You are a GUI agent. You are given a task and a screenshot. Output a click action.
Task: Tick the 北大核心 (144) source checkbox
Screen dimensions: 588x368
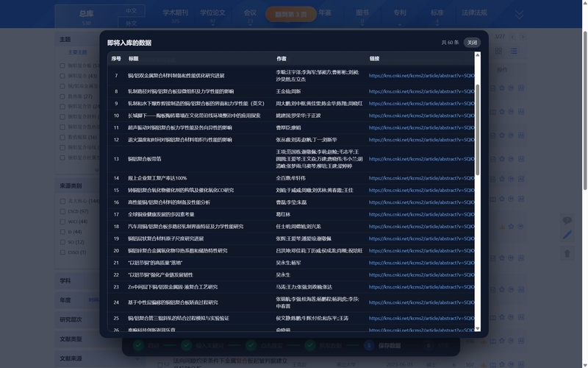62,201
